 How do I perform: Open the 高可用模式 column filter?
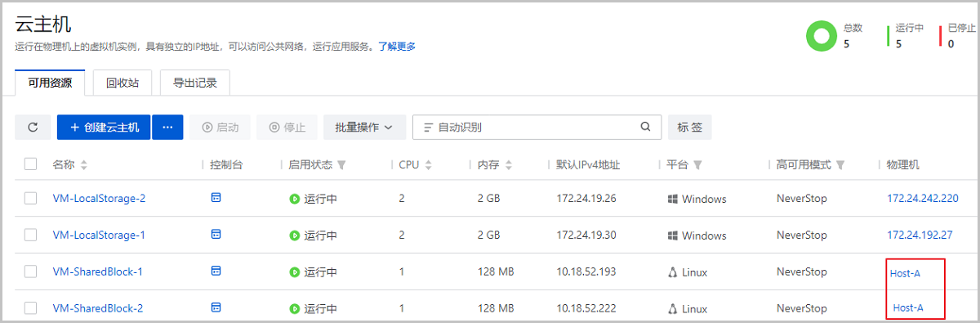click(x=840, y=165)
